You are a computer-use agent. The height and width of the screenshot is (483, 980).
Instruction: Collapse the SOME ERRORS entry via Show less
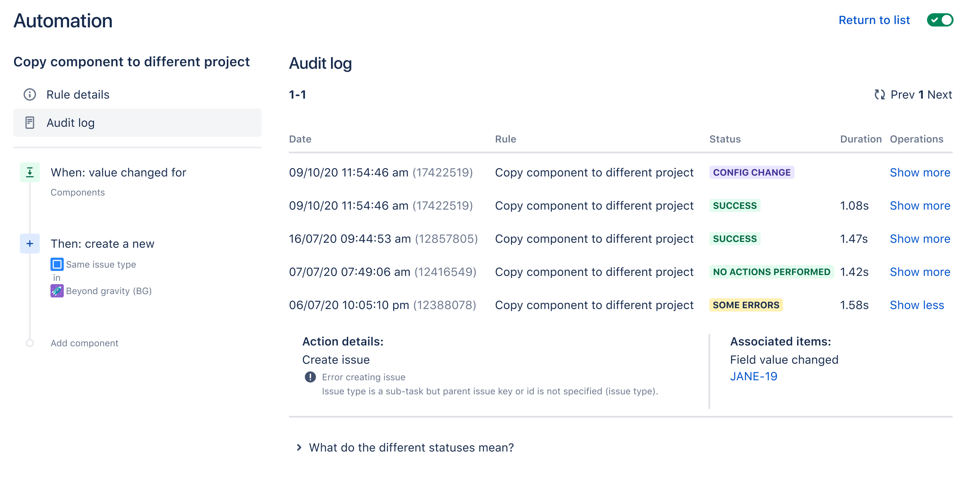click(916, 305)
